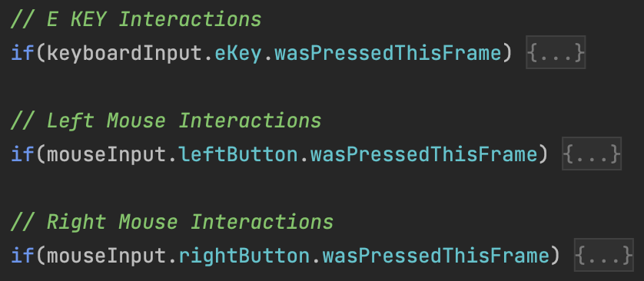Viewport: 644px width, 281px height.
Task: Click the 'if' keyword on the leftButton line
Action: coord(22,154)
